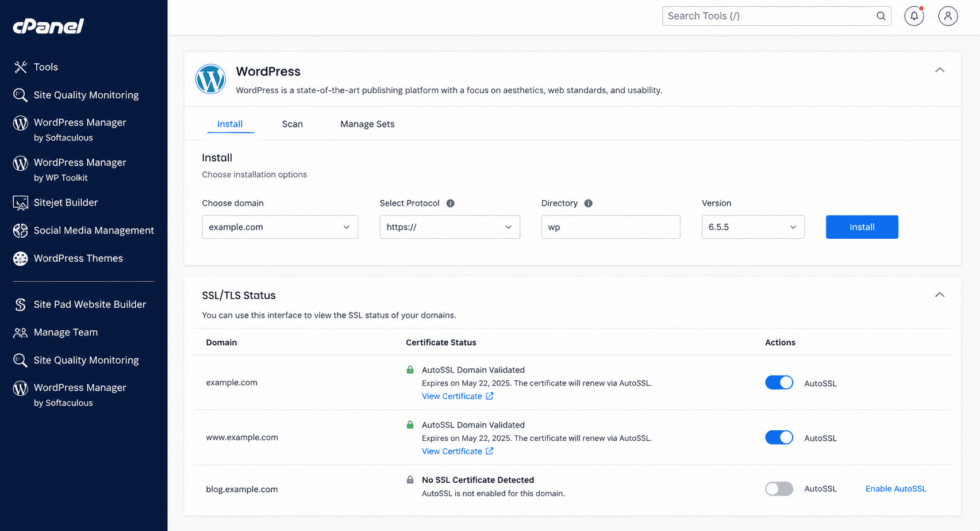Viewport: 980px width, 531px height.
Task: Open Tools wrench icon in sidebar
Action: (21, 67)
